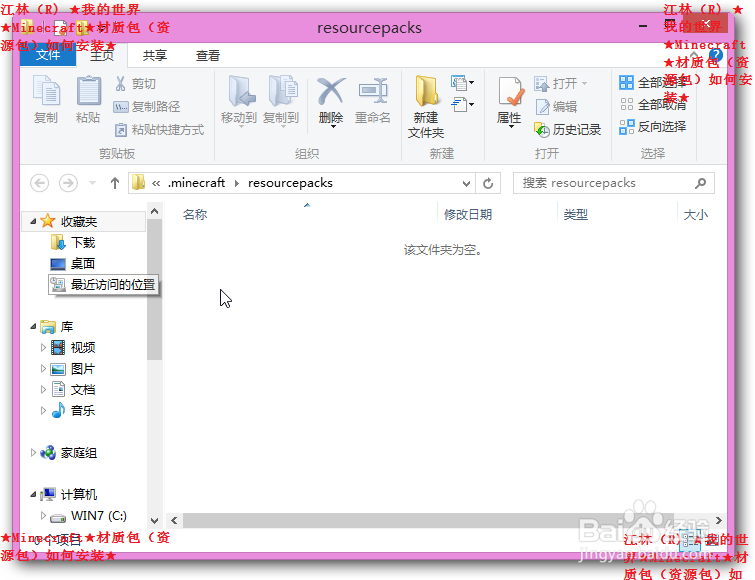Screen dimensions: 755x580
Task: Select the Cut scissors command
Action: [x=136, y=84]
